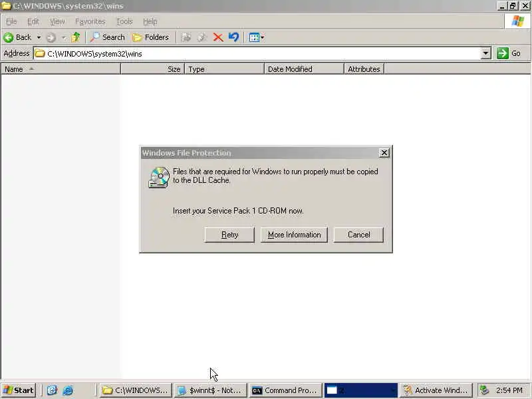This screenshot has width=532, height=399.
Task: Click the Forward navigation arrow icon
Action: (x=51, y=37)
